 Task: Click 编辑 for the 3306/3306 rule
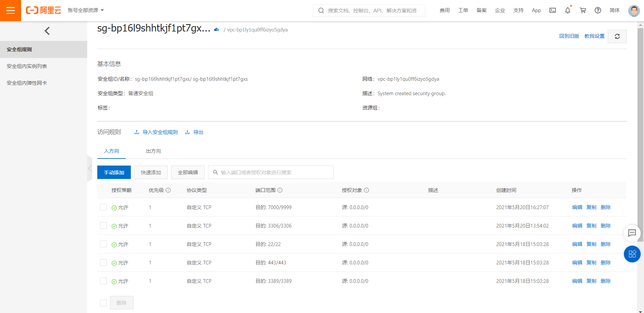tap(577, 226)
